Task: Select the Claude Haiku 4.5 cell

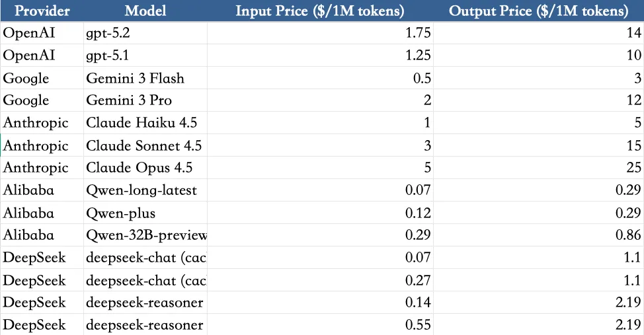Action: click(x=145, y=123)
